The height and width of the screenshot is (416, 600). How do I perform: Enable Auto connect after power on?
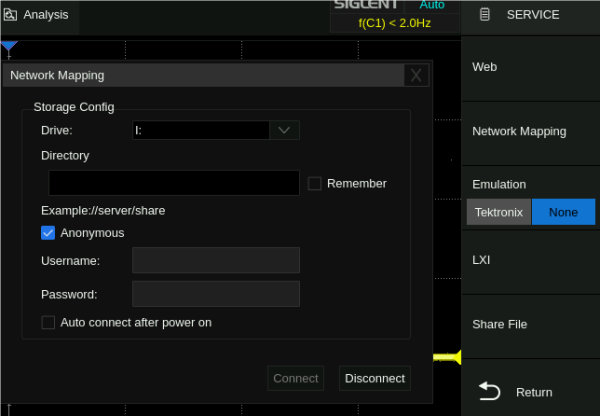[48, 323]
